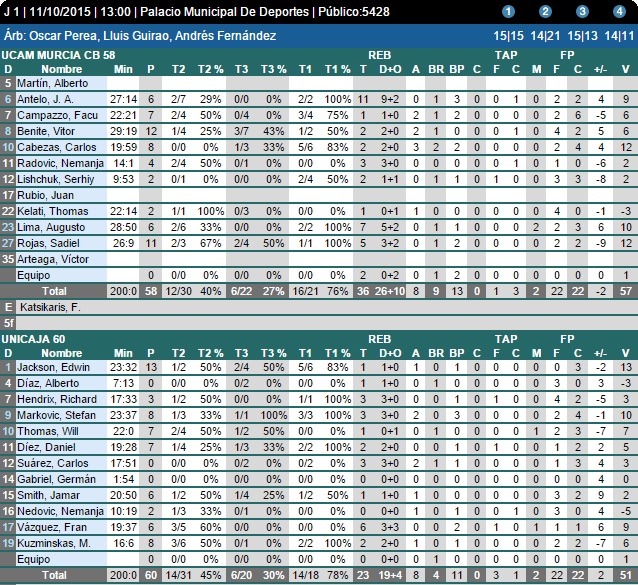Click Rojas, Sadiel name
Image resolution: width=638 pixels, height=585 pixels.
(48, 243)
